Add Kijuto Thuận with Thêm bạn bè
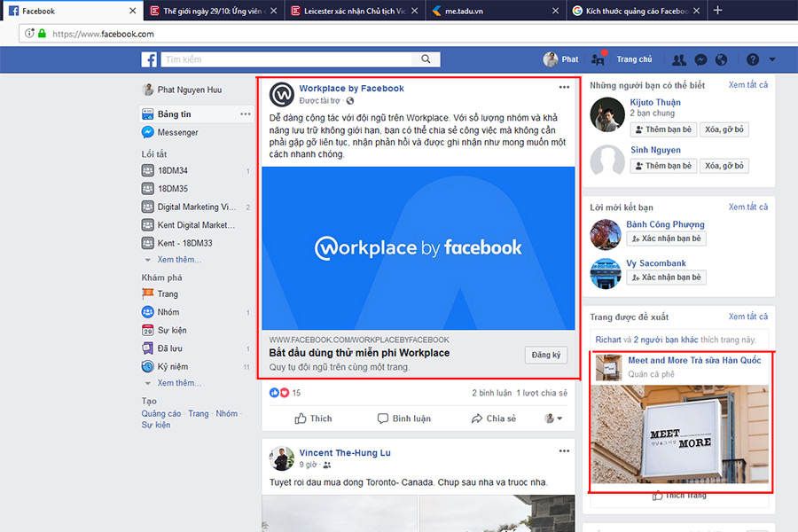Image resolution: width=798 pixels, height=532 pixels. point(663,129)
